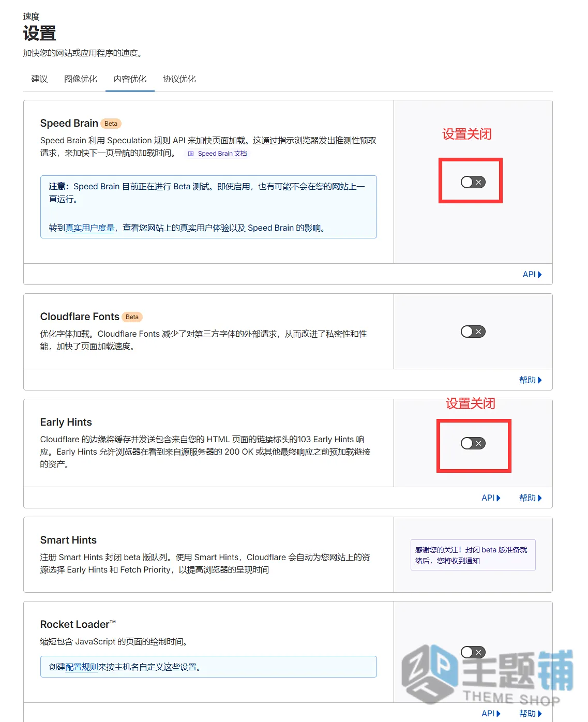Viewport: 588px width, 722px height.
Task: Click the Beta badge next to Speed Brain
Action: coord(111,124)
